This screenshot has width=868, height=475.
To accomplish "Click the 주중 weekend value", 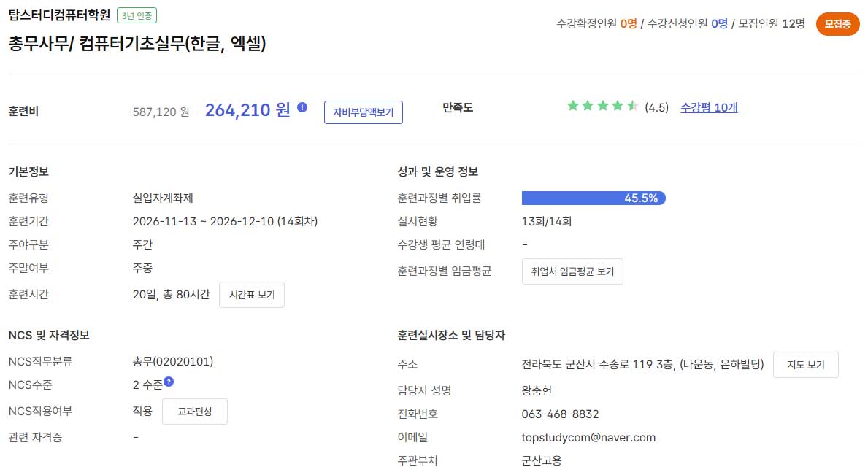I will point(142,269).
